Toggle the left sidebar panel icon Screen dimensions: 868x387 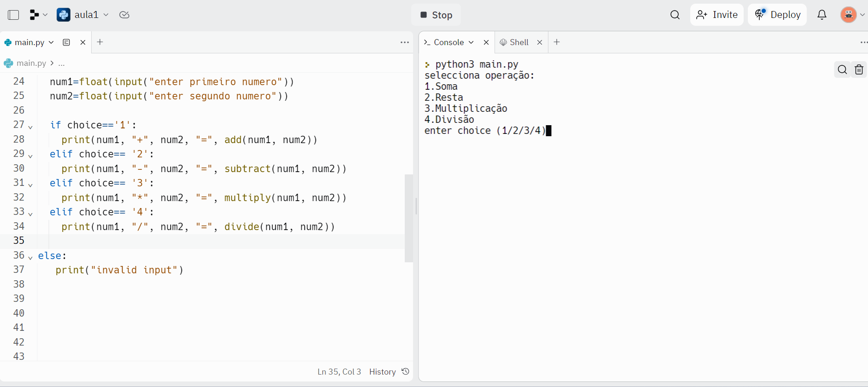coord(13,15)
